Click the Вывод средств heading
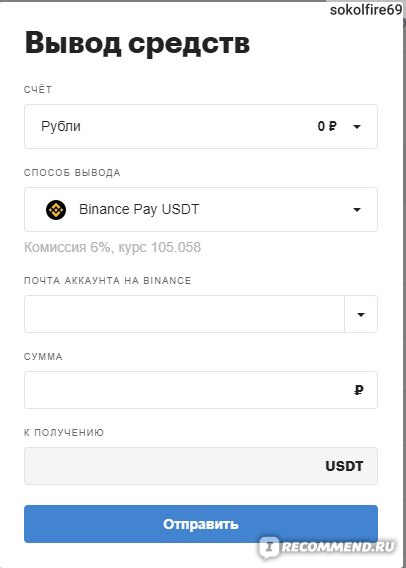Screen dimensions: 406x568 [137, 43]
